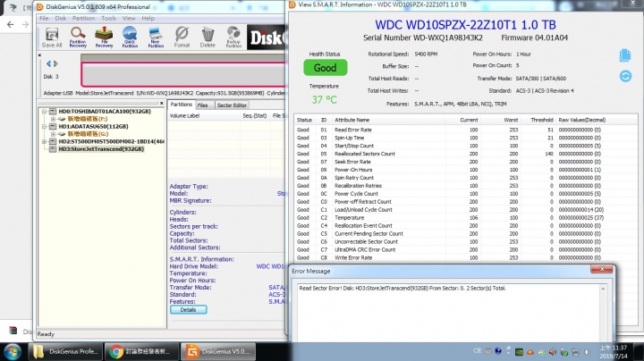Viewport: 644px width, 361px height.
Task: Create a New Partition
Action: point(156,38)
